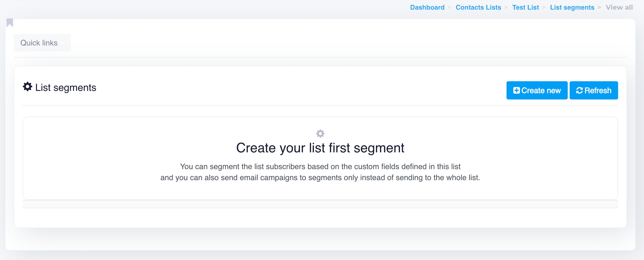Click the 'Create your list first segment' heading
644x260 pixels.
[x=320, y=148]
